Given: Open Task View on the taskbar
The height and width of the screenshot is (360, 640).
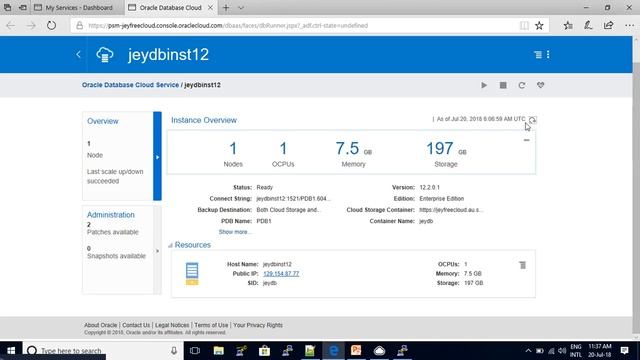Looking at the screenshot, I should (x=195, y=351).
